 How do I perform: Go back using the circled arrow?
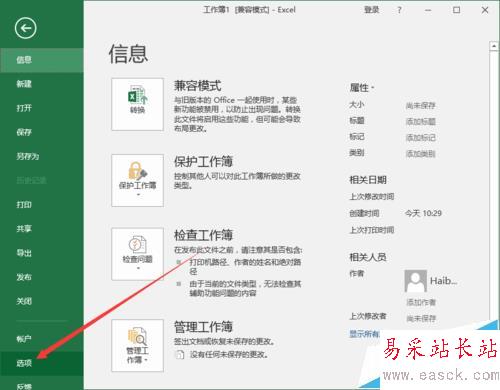pyautogui.click(x=26, y=28)
